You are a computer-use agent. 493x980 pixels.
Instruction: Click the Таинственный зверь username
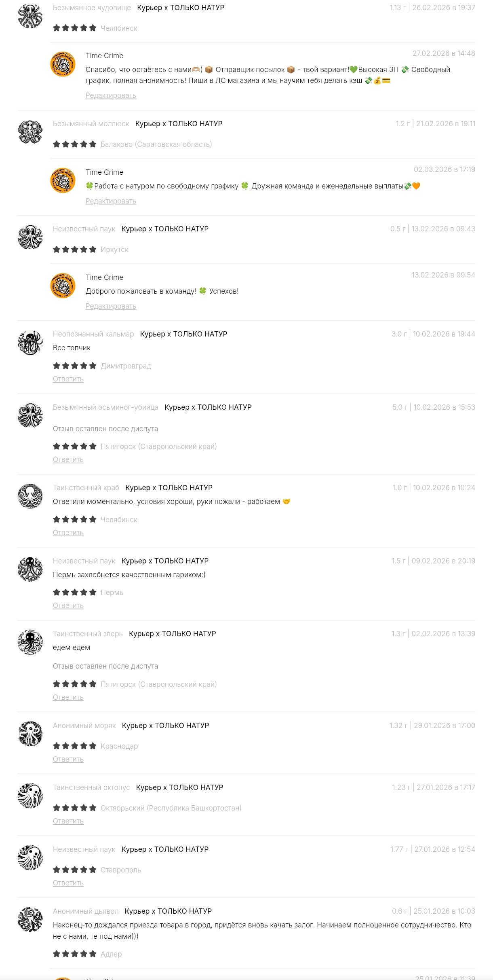[x=88, y=634]
